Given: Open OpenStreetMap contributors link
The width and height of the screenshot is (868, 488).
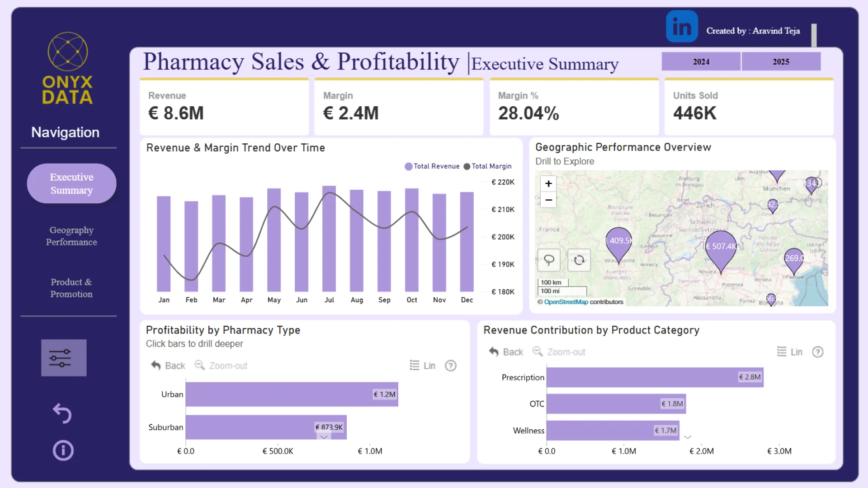Looking at the screenshot, I should 566,302.
